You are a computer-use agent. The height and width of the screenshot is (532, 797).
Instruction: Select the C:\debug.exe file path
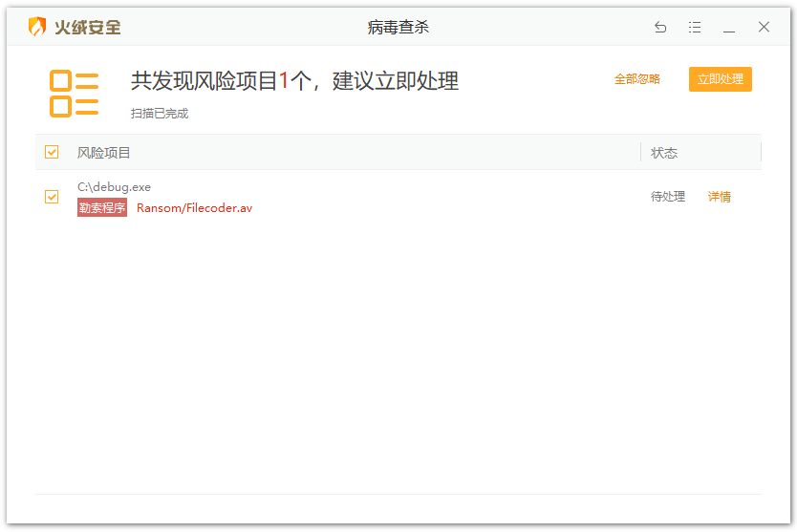pos(114,187)
